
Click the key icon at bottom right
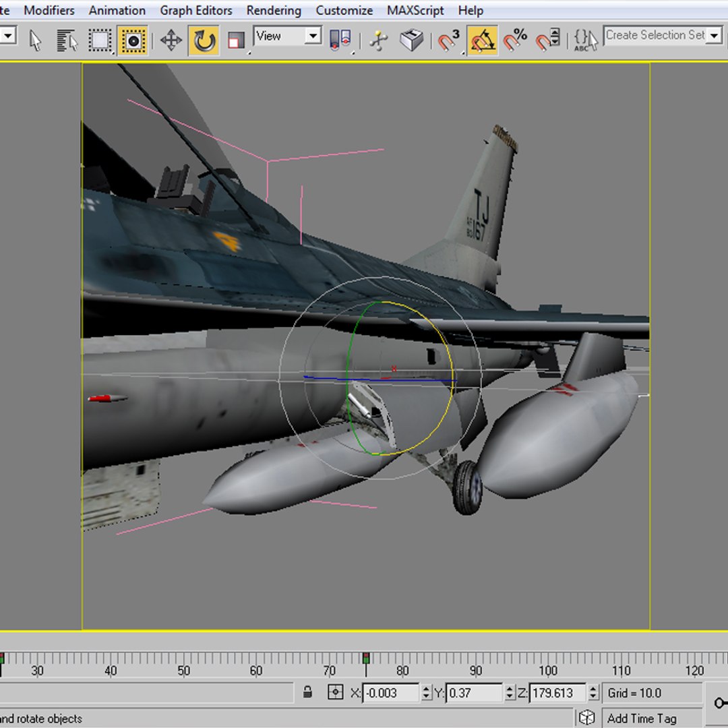click(x=720, y=702)
